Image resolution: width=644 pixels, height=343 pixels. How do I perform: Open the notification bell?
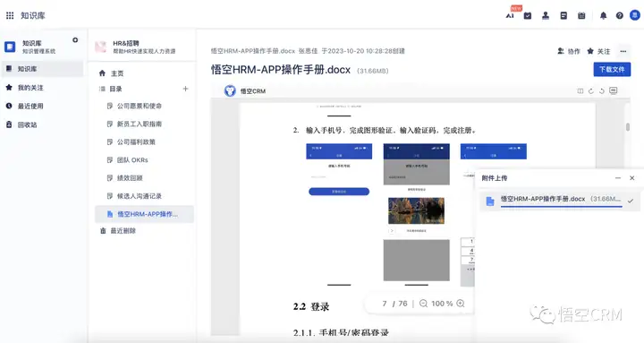(x=603, y=15)
